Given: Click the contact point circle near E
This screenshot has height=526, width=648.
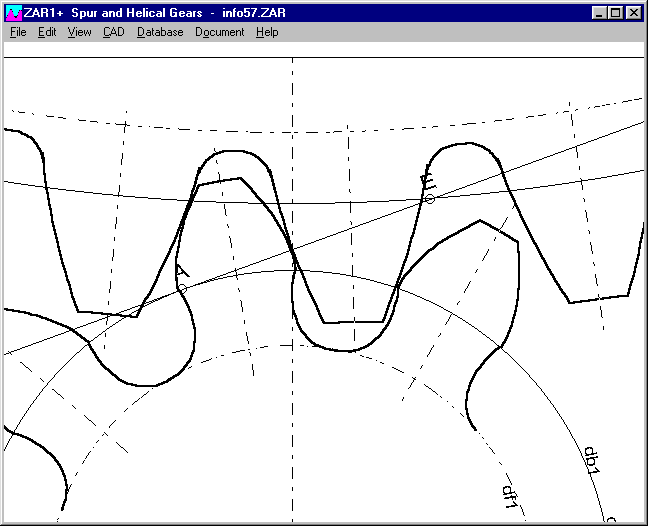Looking at the screenshot, I should click(x=430, y=199).
